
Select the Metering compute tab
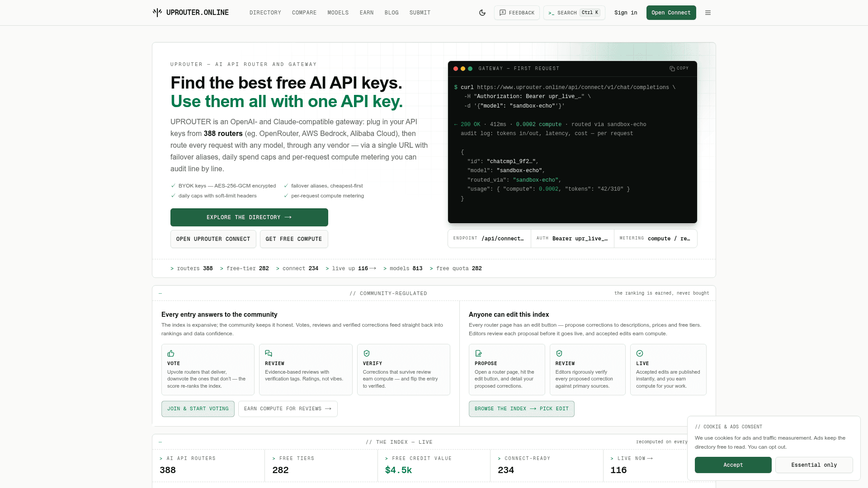[656, 239]
